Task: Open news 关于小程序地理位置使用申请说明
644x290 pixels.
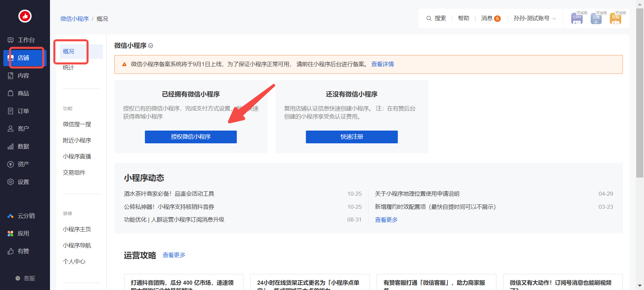Action: tap(417, 194)
